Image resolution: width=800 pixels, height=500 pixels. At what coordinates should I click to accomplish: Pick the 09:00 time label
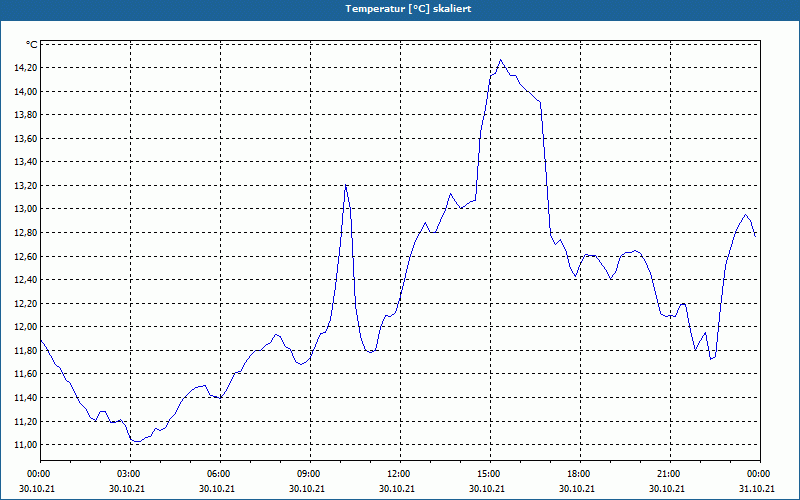(x=310, y=474)
